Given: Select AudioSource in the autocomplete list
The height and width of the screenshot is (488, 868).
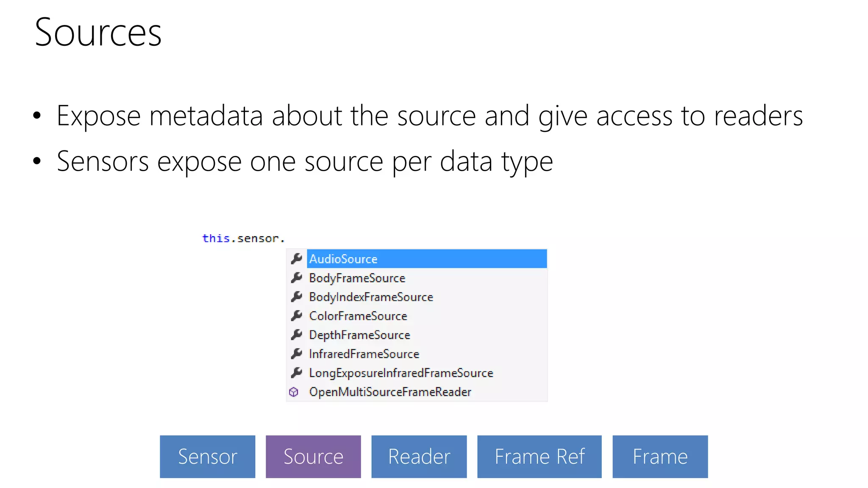Looking at the screenshot, I should point(343,259).
